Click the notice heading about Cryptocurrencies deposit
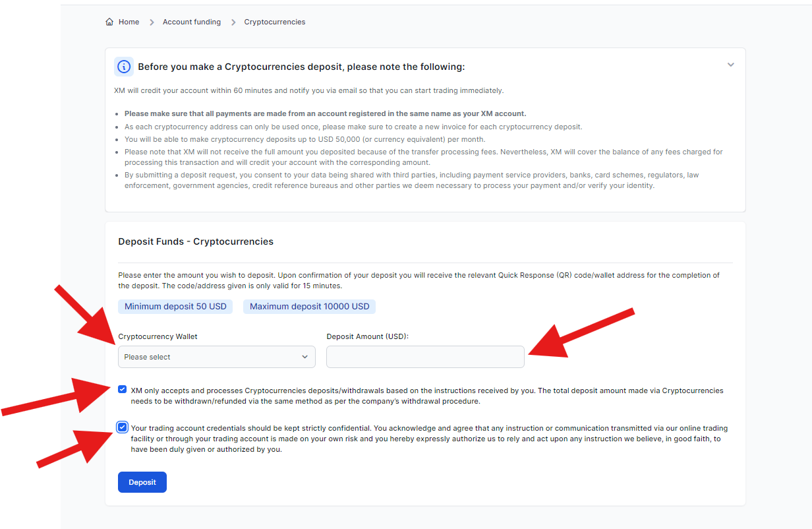 tap(301, 67)
